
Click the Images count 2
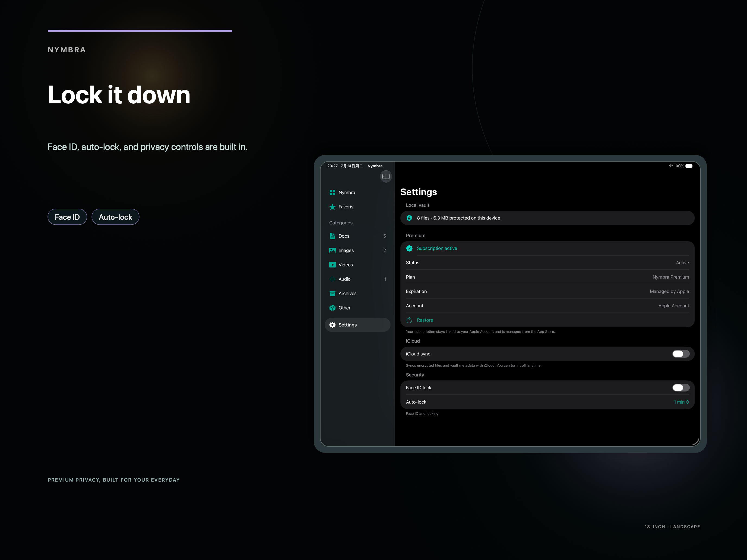click(384, 250)
